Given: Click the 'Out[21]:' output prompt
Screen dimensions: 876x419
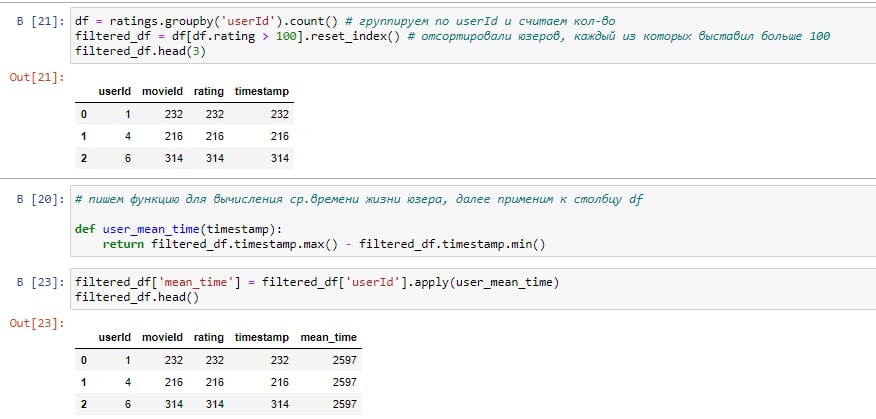Looking at the screenshot, I should [x=37, y=77].
